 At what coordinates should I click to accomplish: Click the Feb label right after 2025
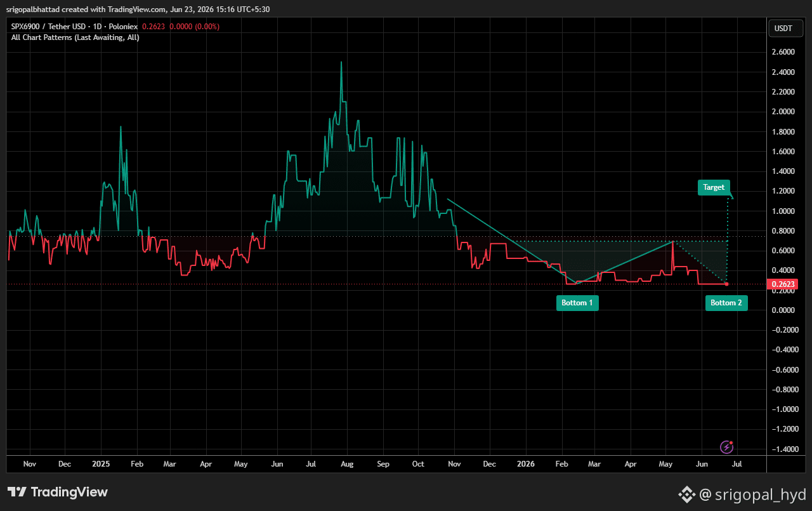[137, 464]
